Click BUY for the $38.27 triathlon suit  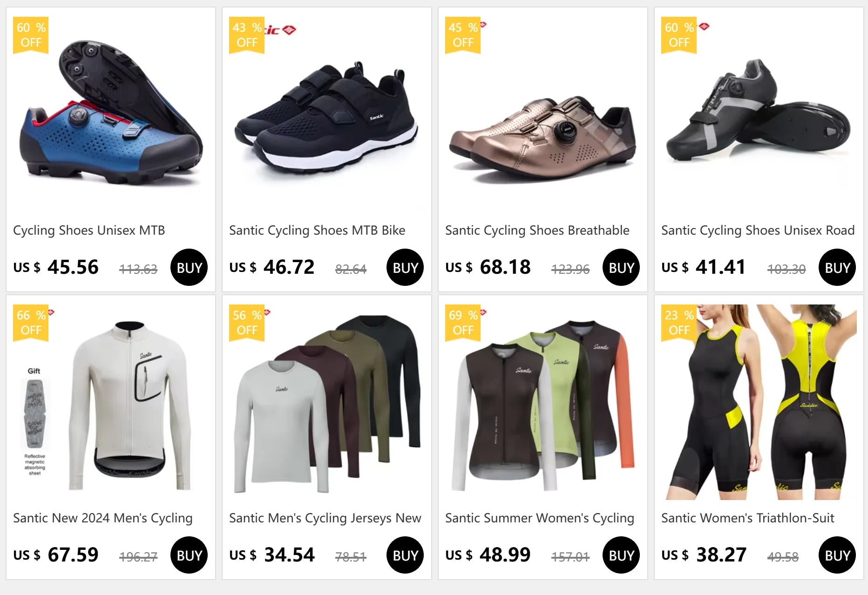click(x=837, y=555)
